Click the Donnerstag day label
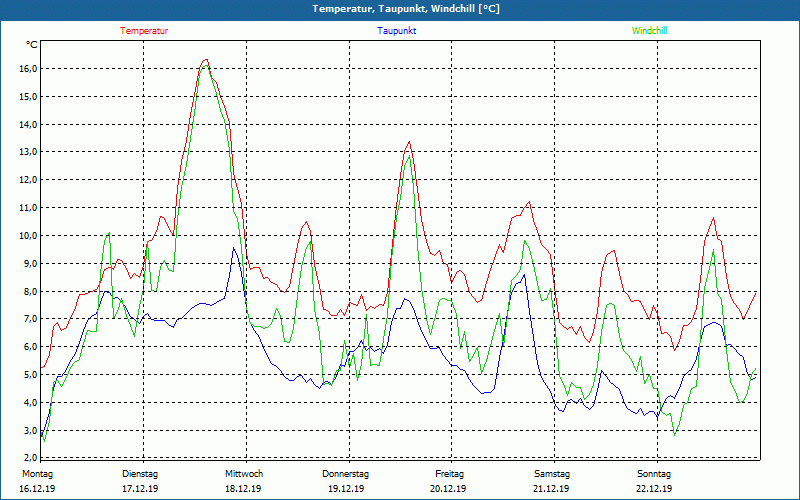This screenshot has height=500, width=800. (345, 474)
